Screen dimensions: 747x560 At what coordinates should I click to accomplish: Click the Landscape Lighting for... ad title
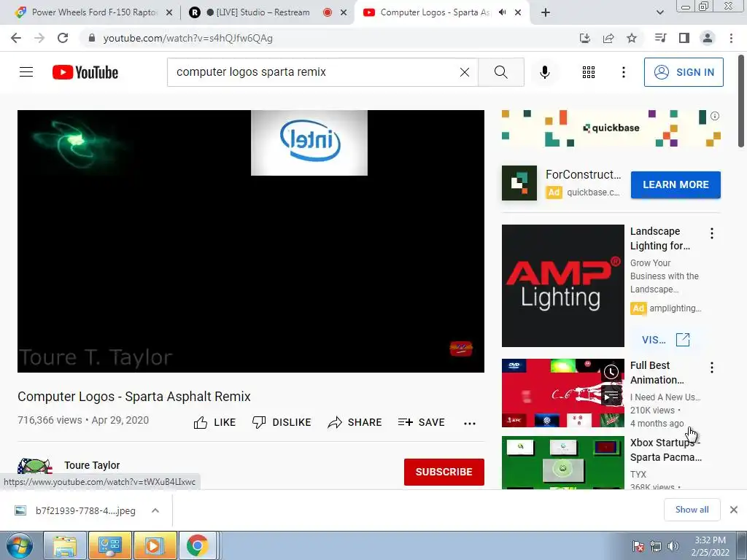tap(660, 238)
